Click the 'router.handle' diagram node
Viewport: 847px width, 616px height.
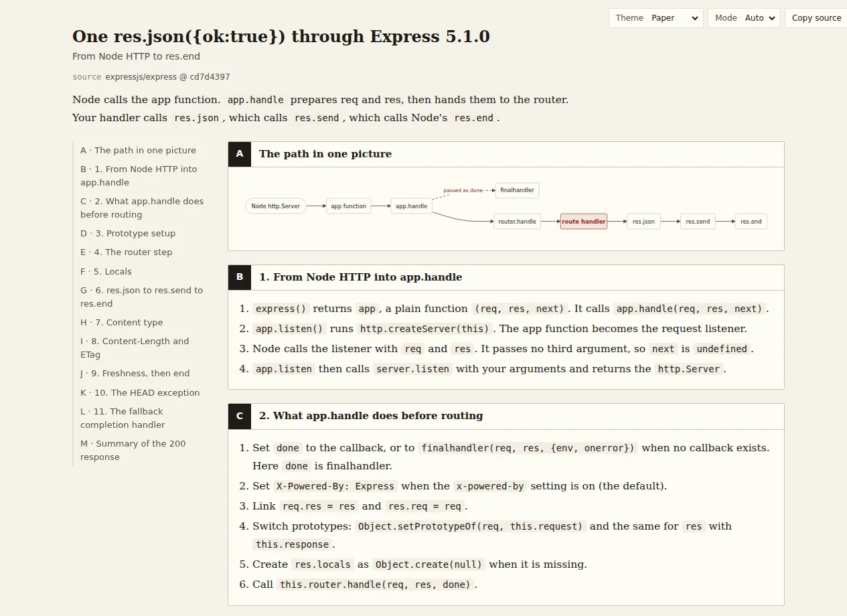(517, 222)
